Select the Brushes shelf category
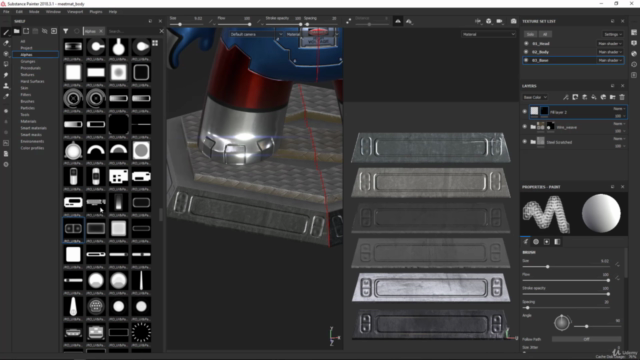Screen dimensions: 640x360 click(27, 101)
